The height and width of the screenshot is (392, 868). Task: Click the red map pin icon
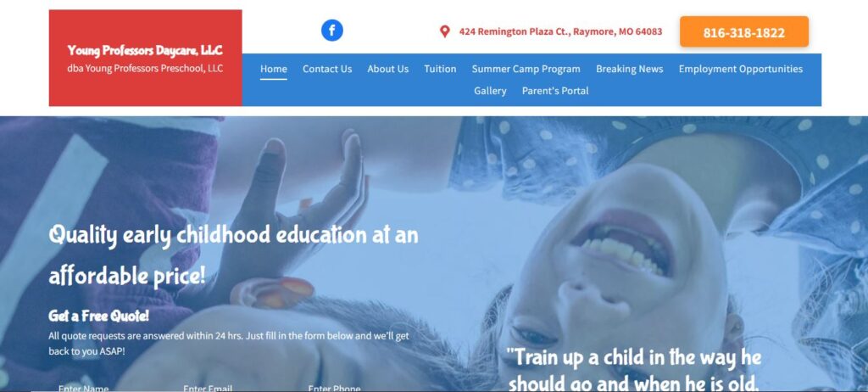[444, 31]
